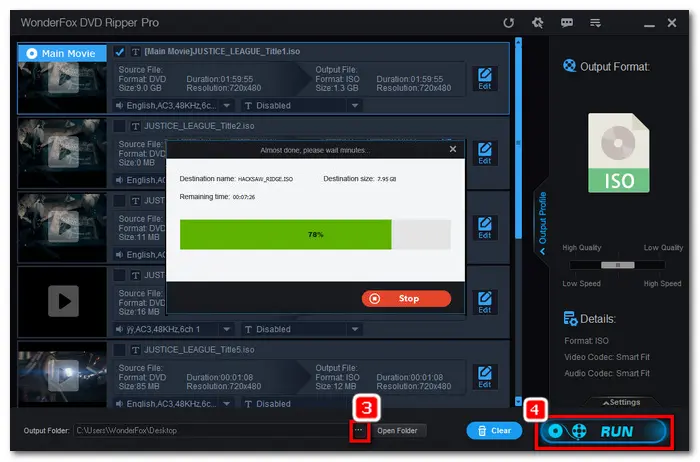700x462 pixels.
Task: Uncheck the Main Movie Title1 checkbox
Action: pyautogui.click(x=119, y=52)
